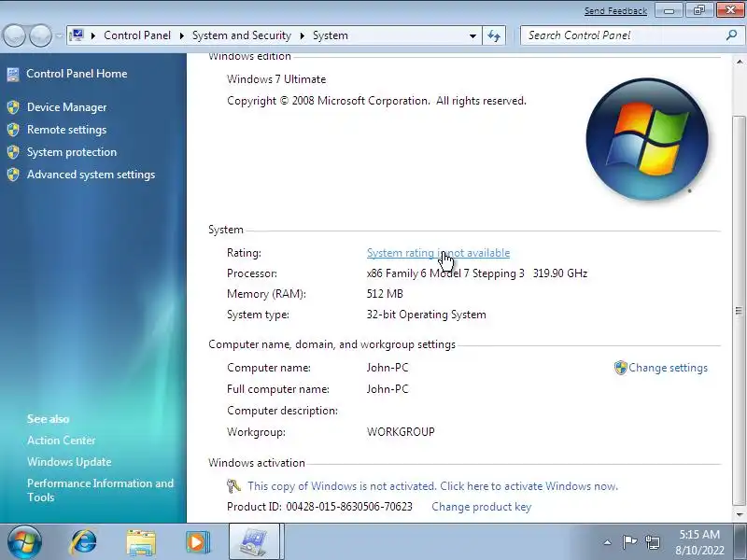Click the 32-bit Operating System value
Viewport: 747px width, 560px height.
click(427, 315)
